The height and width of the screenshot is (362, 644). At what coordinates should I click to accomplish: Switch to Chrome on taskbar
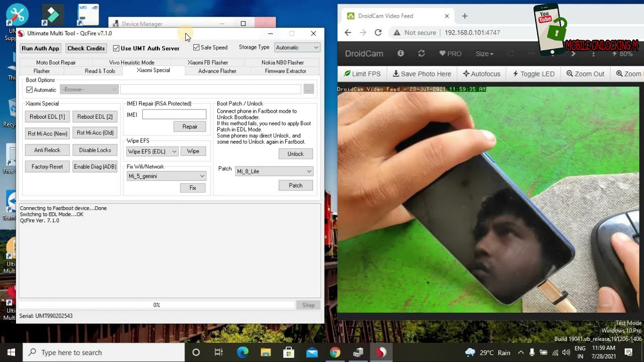click(x=335, y=352)
